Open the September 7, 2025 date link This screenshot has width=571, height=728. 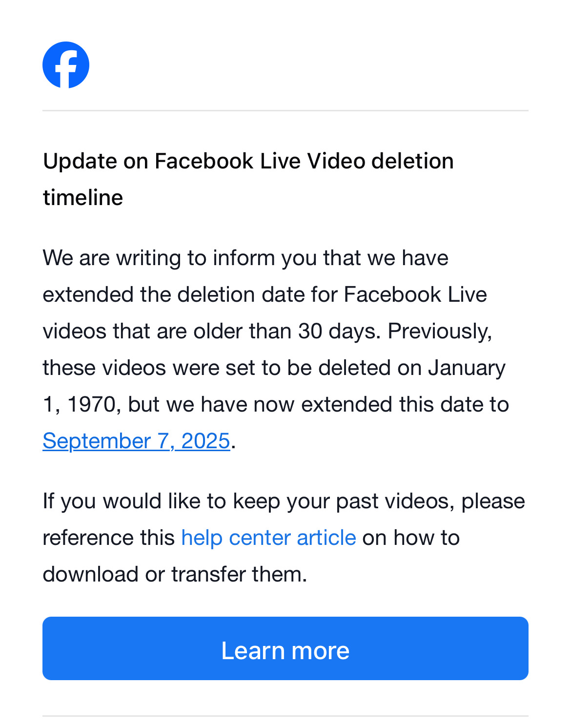coord(136,441)
